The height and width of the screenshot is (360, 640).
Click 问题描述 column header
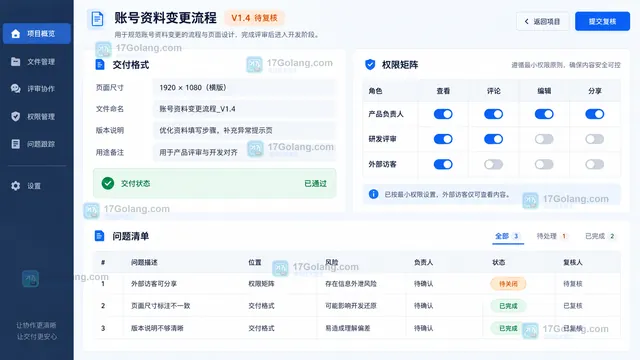click(144, 262)
